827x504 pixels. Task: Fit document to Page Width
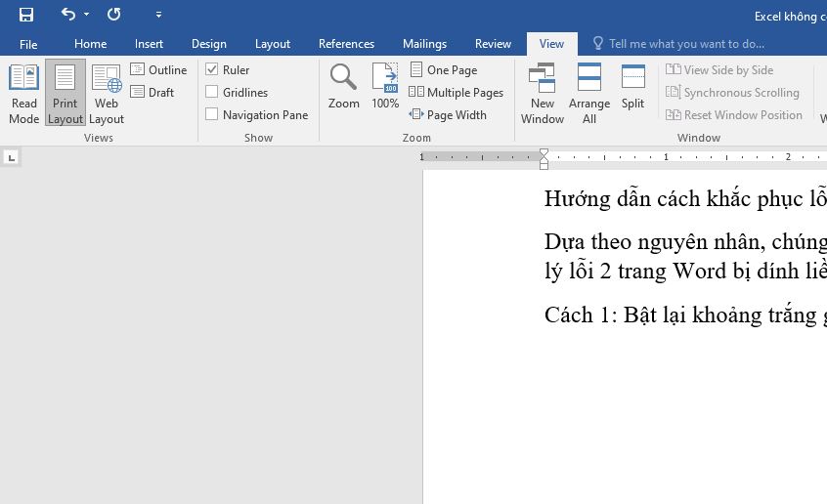(x=448, y=115)
